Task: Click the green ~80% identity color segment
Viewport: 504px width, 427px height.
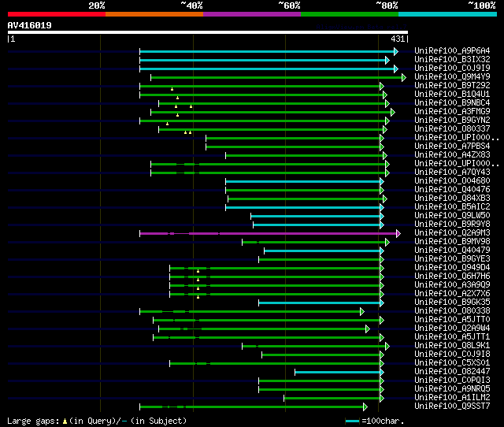Action: [x=350, y=14]
